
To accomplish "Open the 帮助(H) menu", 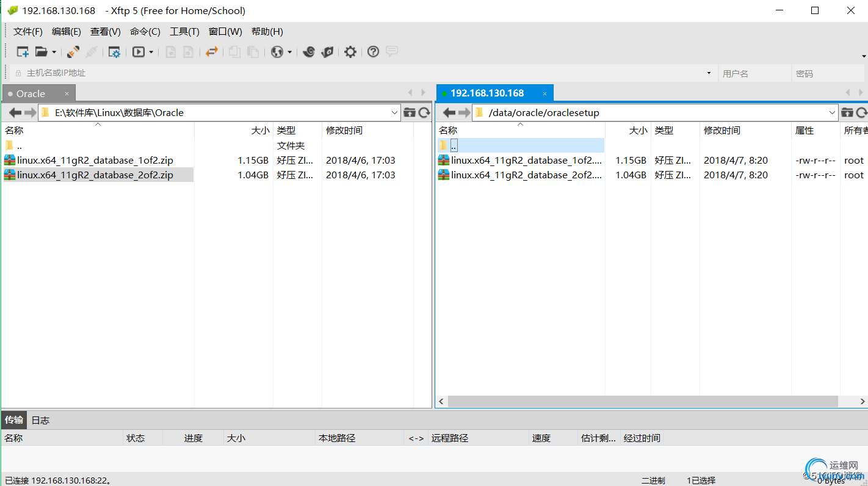I will point(267,32).
